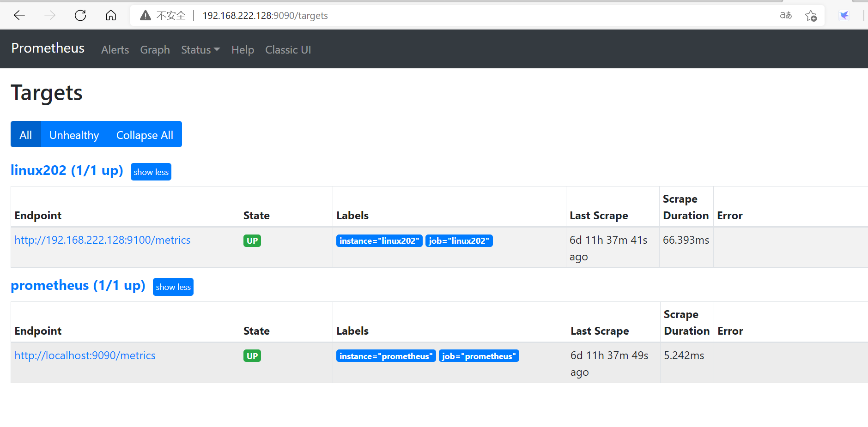Click the instance="prometheus" label badge
Image resolution: width=868 pixels, height=427 pixels.
pyautogui.click(x=386, y=356)
